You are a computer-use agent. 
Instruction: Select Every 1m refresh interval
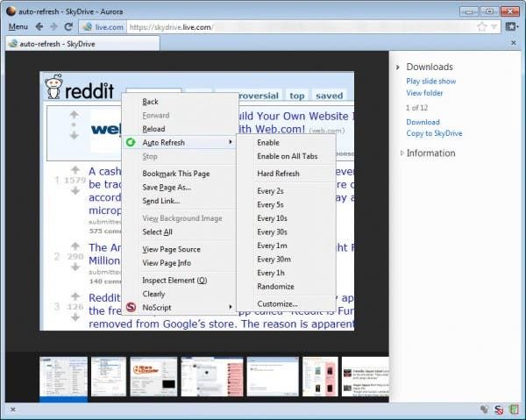tap(272, 246)
